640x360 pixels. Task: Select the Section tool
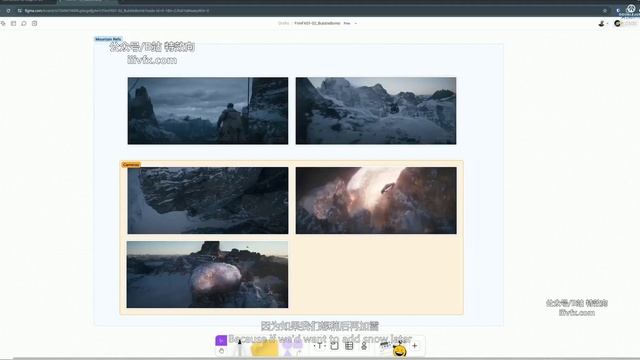tap(334, 346)
